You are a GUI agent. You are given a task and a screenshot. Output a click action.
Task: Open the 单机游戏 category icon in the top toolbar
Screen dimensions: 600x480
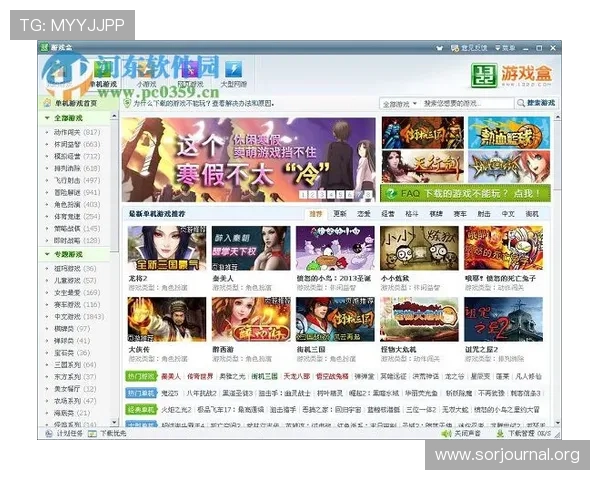pos(103,70)
